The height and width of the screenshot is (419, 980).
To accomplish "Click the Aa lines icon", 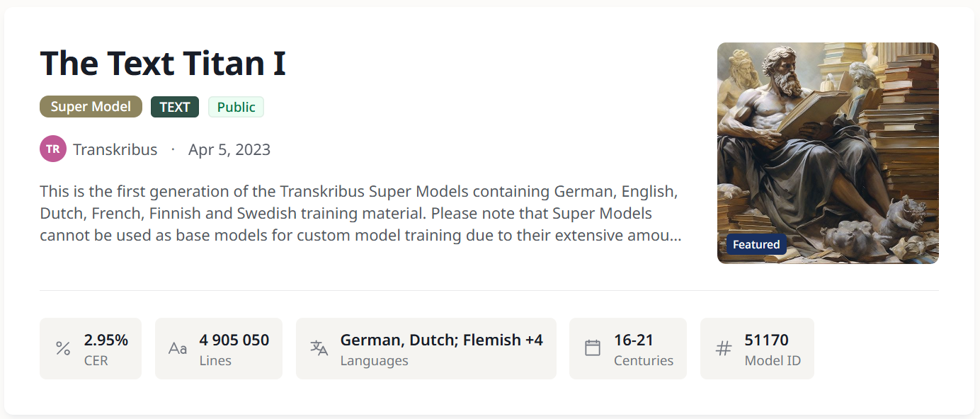I will click(x=178, y=348).
